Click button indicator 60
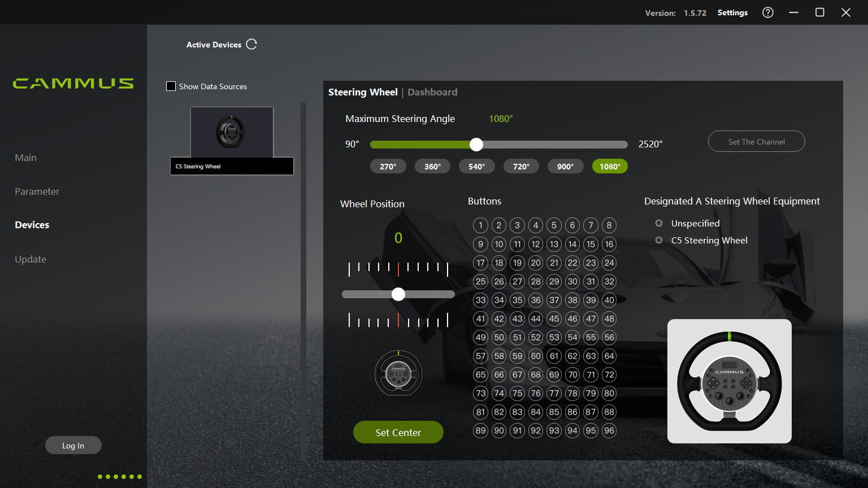Image resolution: width=868 pixels, height=488 pixels. point(535,356)
